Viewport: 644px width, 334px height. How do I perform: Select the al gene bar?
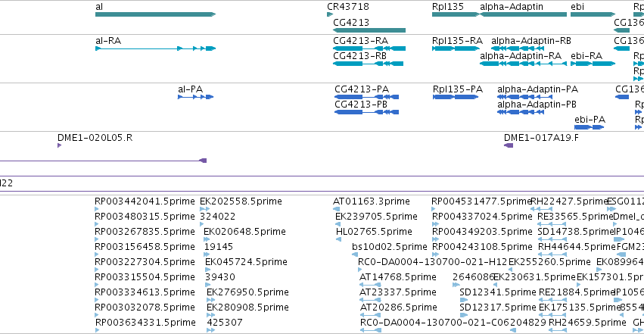(155, 14)
